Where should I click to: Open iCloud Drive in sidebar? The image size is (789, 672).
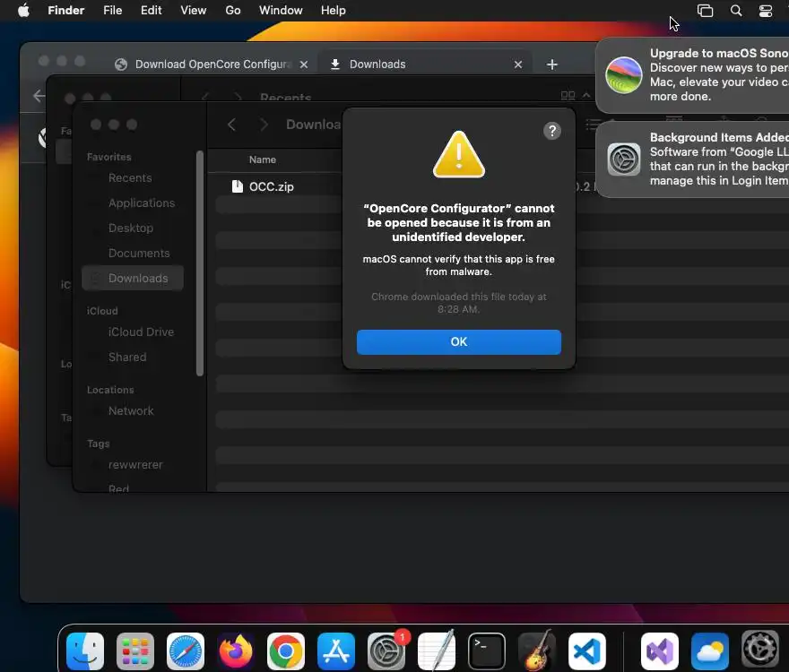coord(141,332)
